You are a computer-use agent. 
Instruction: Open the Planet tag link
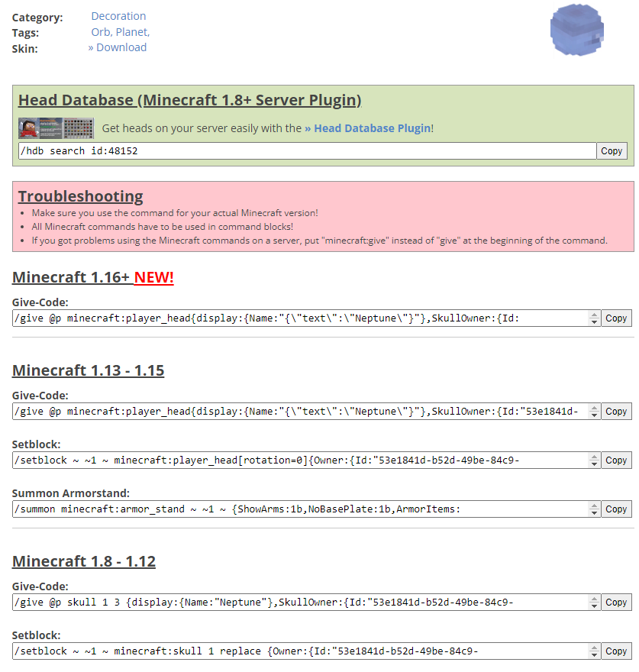[x=132, y=32]
